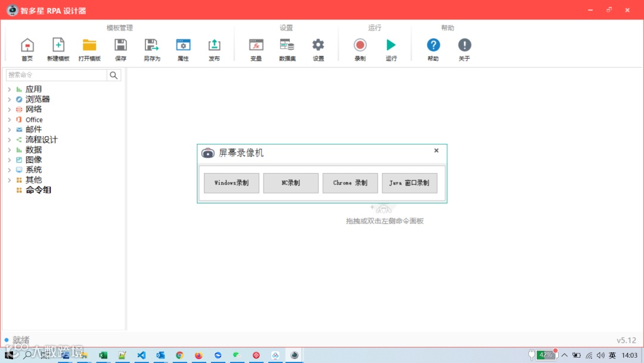Click the 14:03 taskbar clock
This screenshot has height=363, width=644.
(629, 355)
